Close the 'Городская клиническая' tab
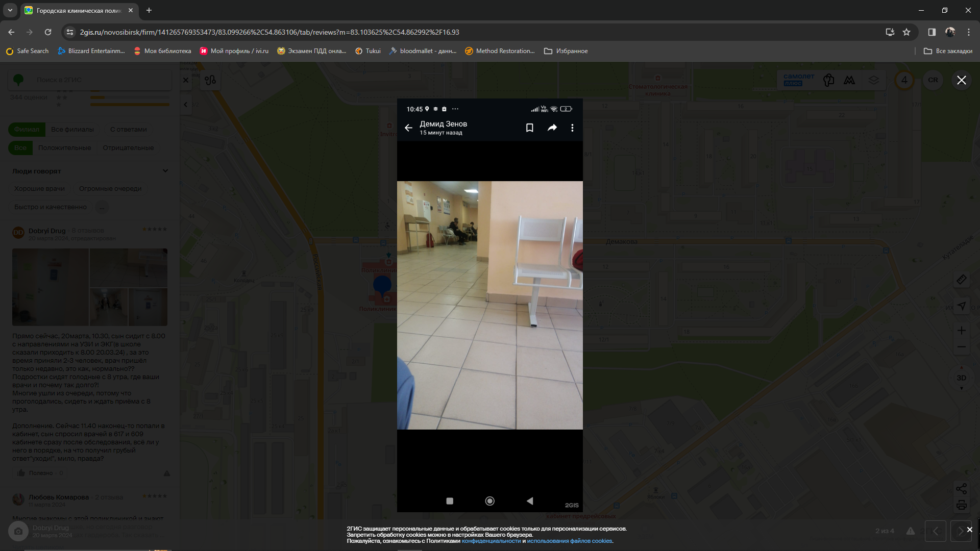Image resolution: width=980 pixels, height=551 pixels. pos(131,10)
